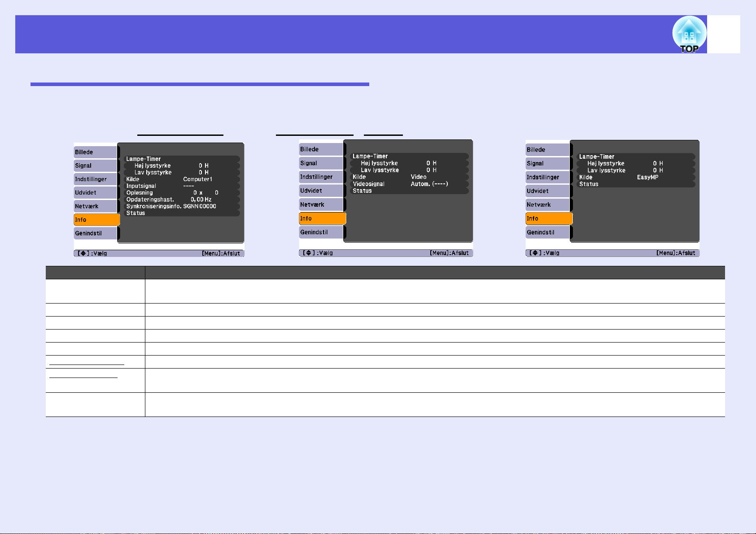Click [Menu]:Afslut hint under the EasyMP menu
The height and width of the screenshot is (534, 756).
click(x=676, y=253)
